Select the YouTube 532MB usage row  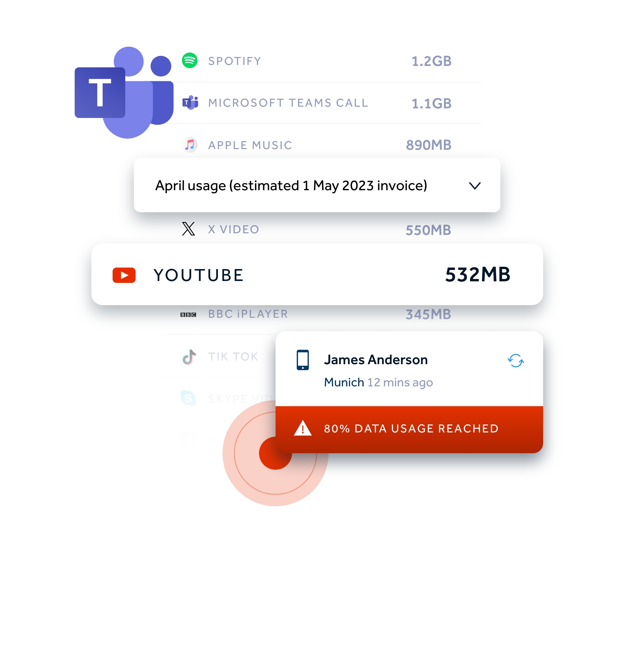coord(317,274)
